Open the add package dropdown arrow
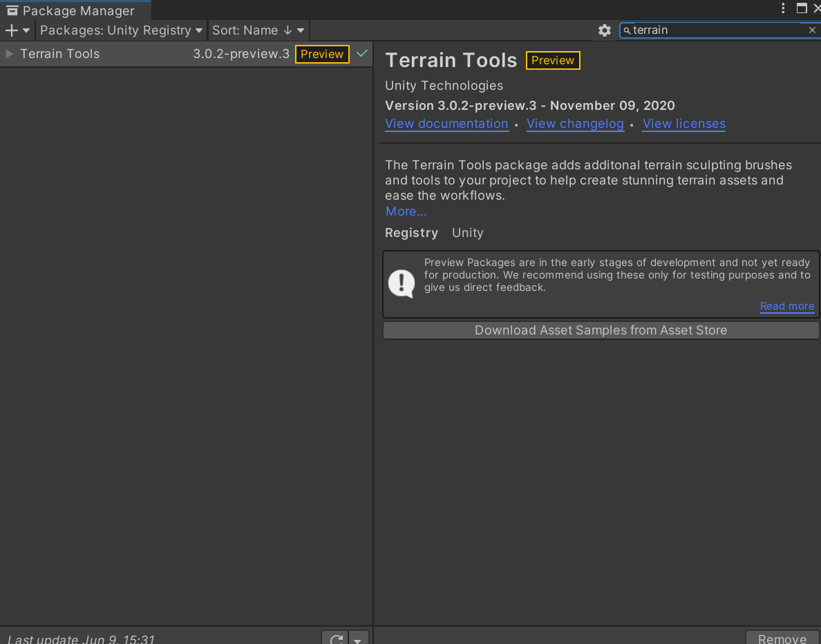821x644 pixels. [x=26, y=30]
